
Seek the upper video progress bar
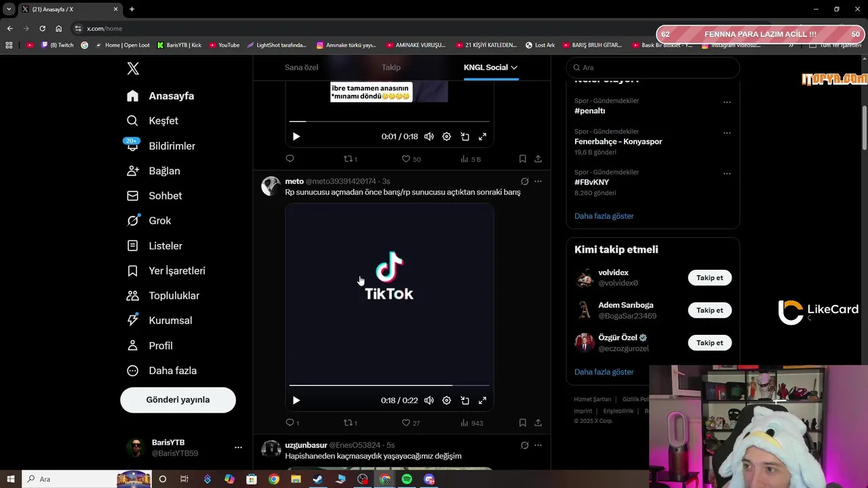(389, 121)
